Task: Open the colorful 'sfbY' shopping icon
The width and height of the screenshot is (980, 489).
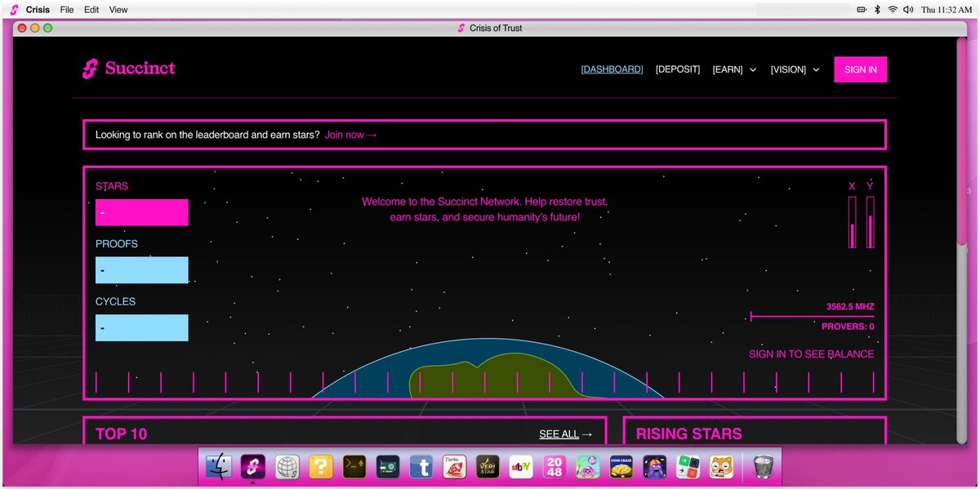Action: coord(521,466)
